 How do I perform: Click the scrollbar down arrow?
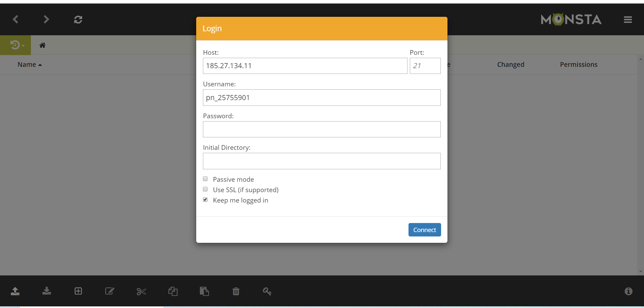click(x=641, y=271)
